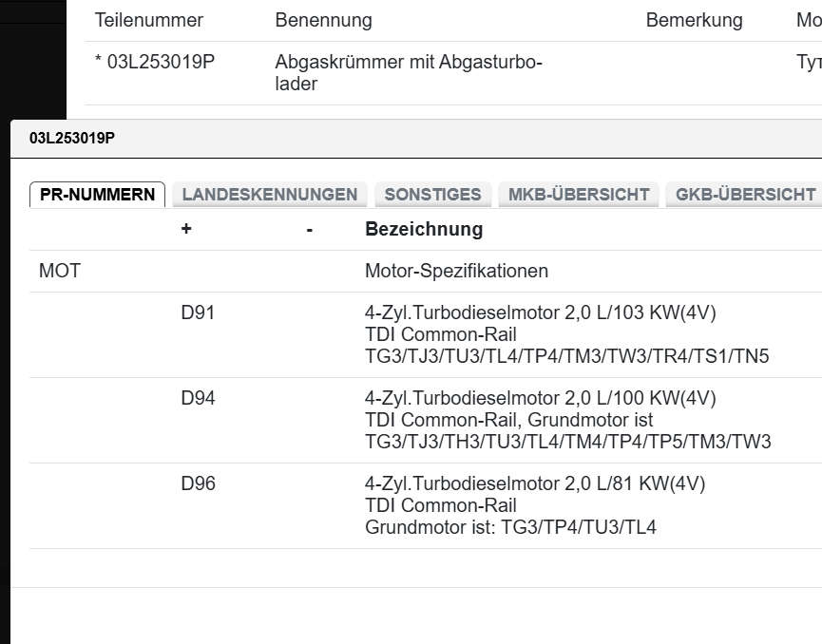Show the MKB-ÜBERSICHT tab
This screenshot has height=644, width=822.
point(579,195)
